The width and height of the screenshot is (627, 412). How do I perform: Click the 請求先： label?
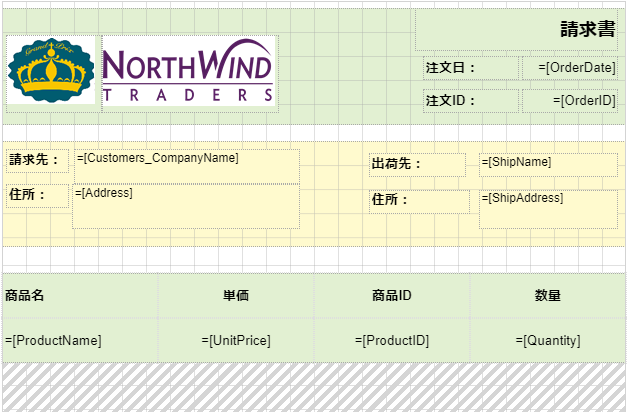tap(36, 160)
